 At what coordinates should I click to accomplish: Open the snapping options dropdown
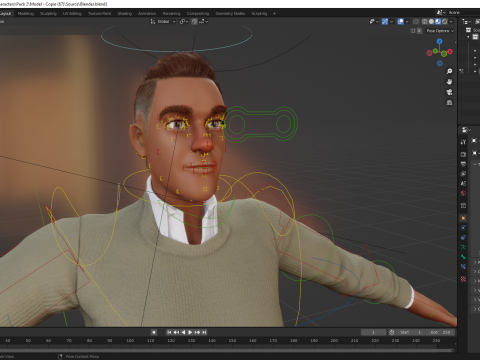point(204,21)
